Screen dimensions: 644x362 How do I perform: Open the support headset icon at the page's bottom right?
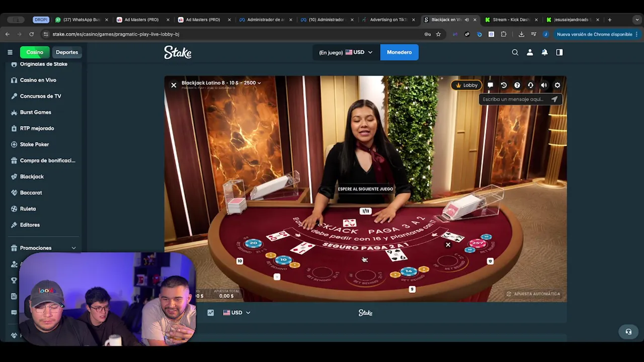(x=628, y=332)
